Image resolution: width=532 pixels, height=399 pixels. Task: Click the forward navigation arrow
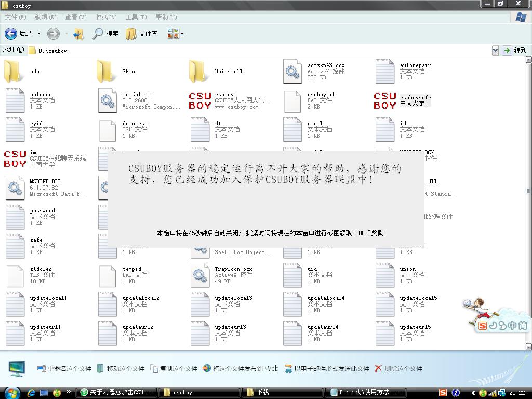pyautogui.click(x=54, y=34)
